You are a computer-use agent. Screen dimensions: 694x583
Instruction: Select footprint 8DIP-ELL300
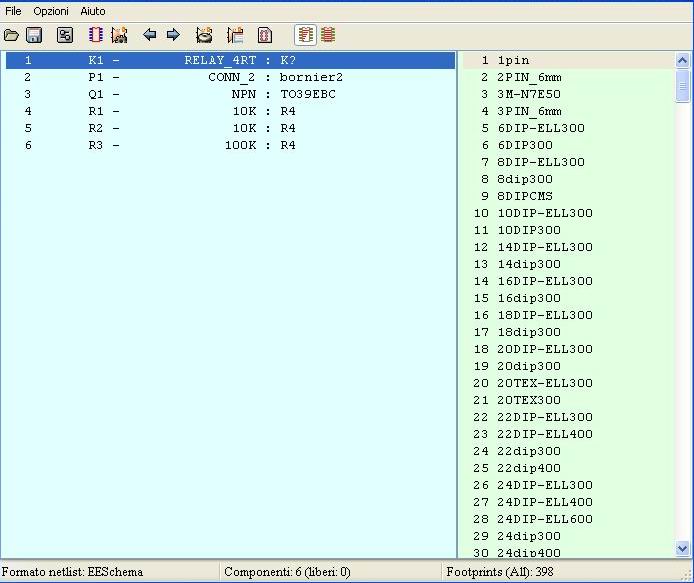569,162
